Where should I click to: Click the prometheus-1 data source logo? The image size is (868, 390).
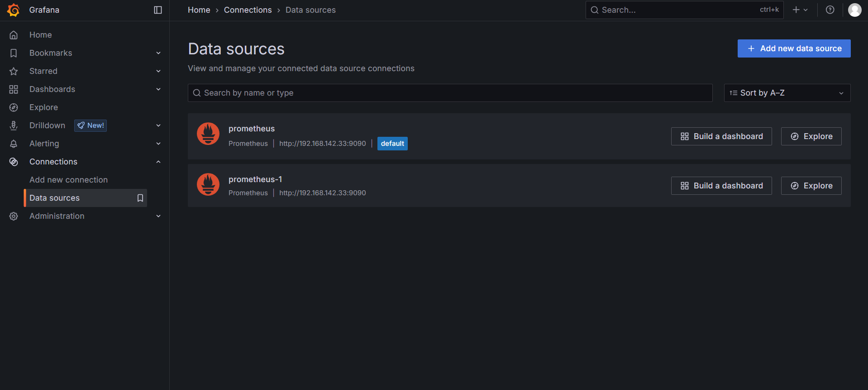[208, 184]
